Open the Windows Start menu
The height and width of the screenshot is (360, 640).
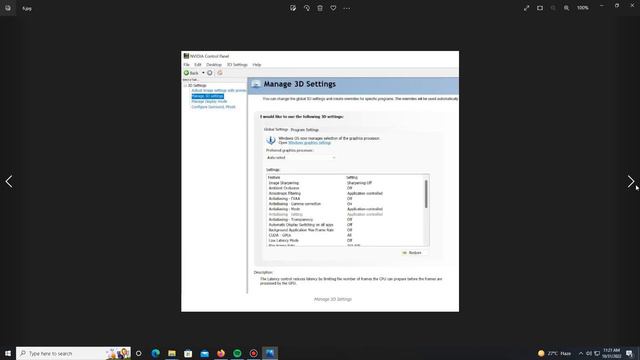(x=8, y=353)
